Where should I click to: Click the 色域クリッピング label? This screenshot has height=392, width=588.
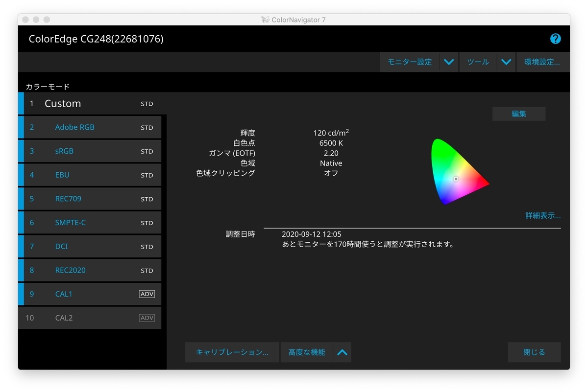point(226,173)
